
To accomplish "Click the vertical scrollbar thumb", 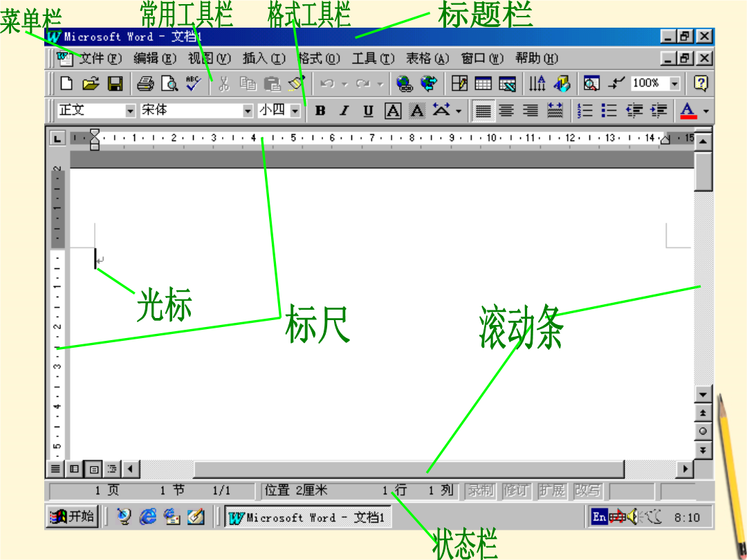I will 703,171.
